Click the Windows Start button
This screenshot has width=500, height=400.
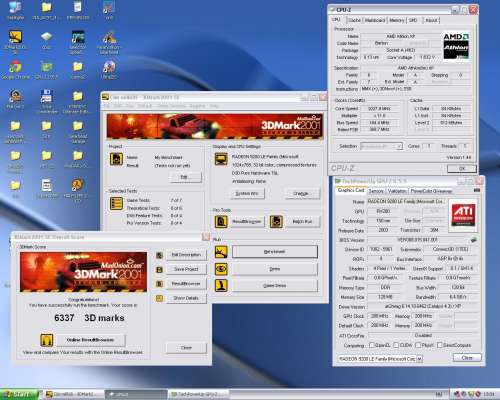coord(19,394)
